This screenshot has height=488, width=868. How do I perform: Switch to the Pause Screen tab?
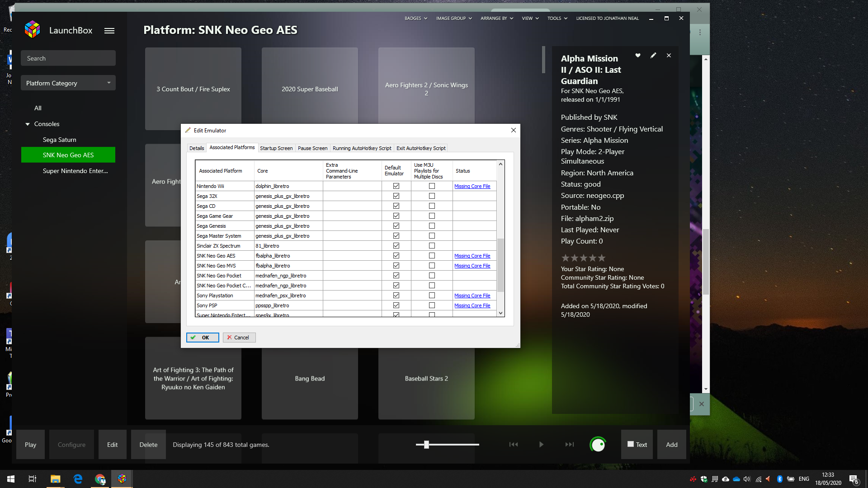(x=312, y=148)
